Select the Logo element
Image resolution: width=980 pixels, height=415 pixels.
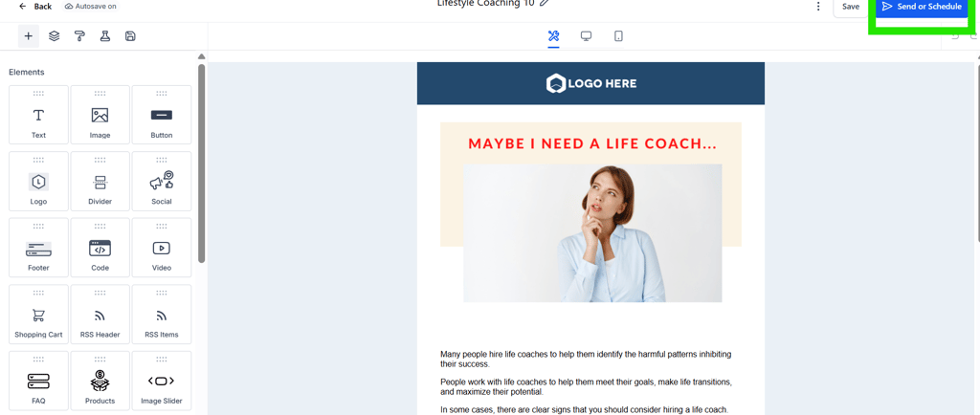coord(38,181)
